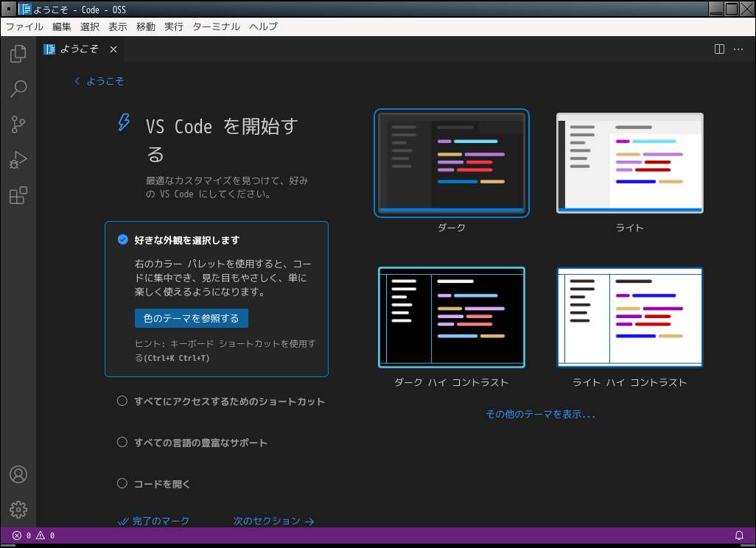Viewport: 756px width, 548px height.
Task: Open the window system menu icon
Action: tap(9, 9)
